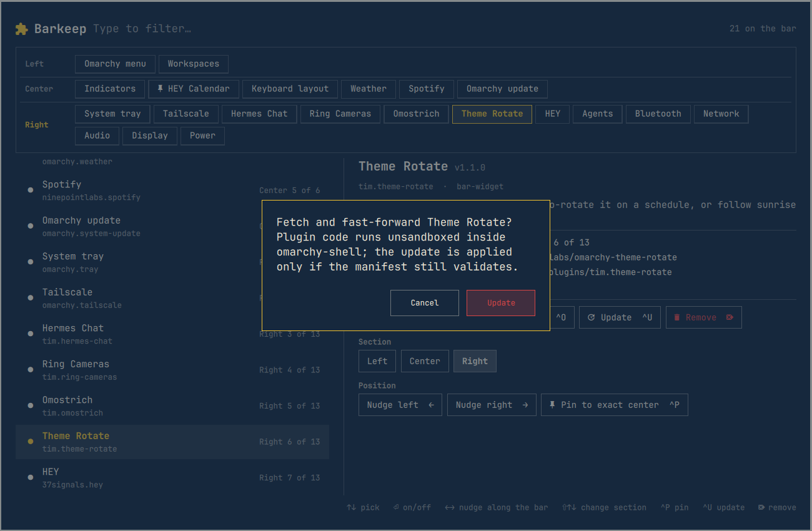Select the Audio chip

tap(97, 136)
